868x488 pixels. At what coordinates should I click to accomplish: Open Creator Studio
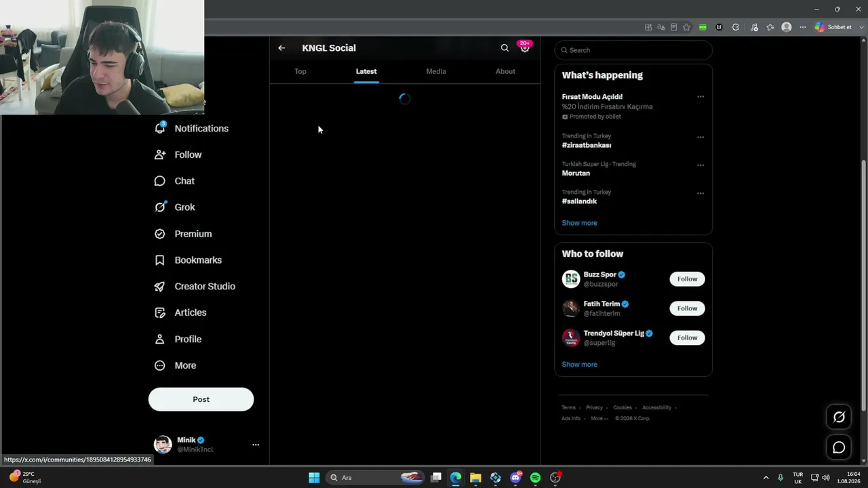point(195,286)
